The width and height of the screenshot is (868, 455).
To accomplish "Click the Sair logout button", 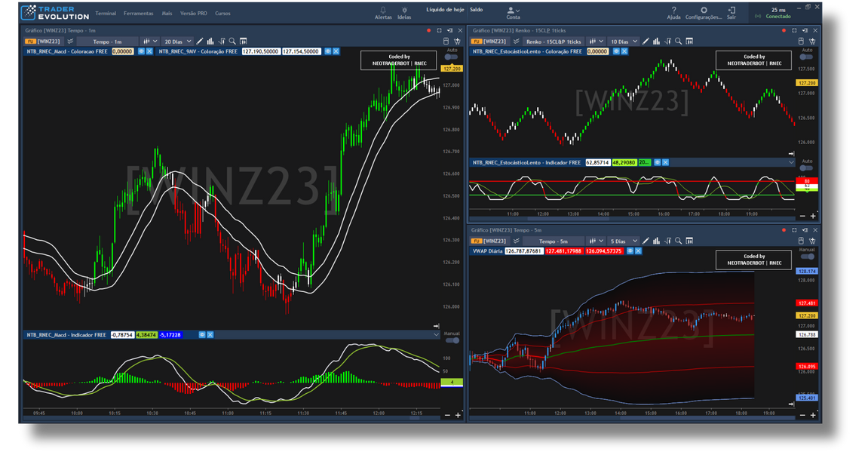I will [731, 12].
